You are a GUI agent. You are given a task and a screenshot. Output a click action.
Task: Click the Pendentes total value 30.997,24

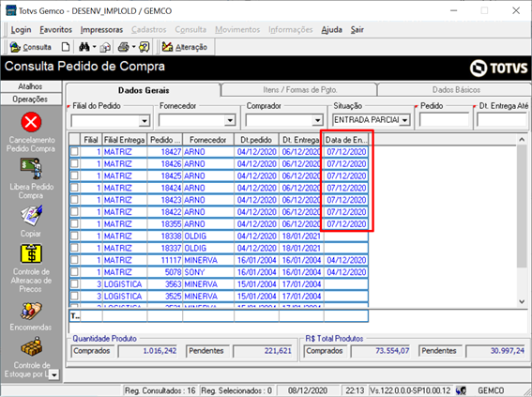coord(495,351)
